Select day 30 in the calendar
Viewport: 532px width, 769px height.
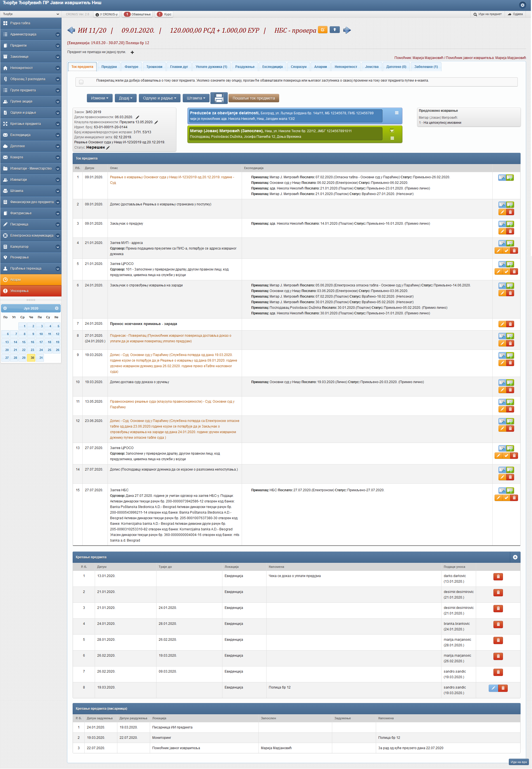click(x=32, y=358)
